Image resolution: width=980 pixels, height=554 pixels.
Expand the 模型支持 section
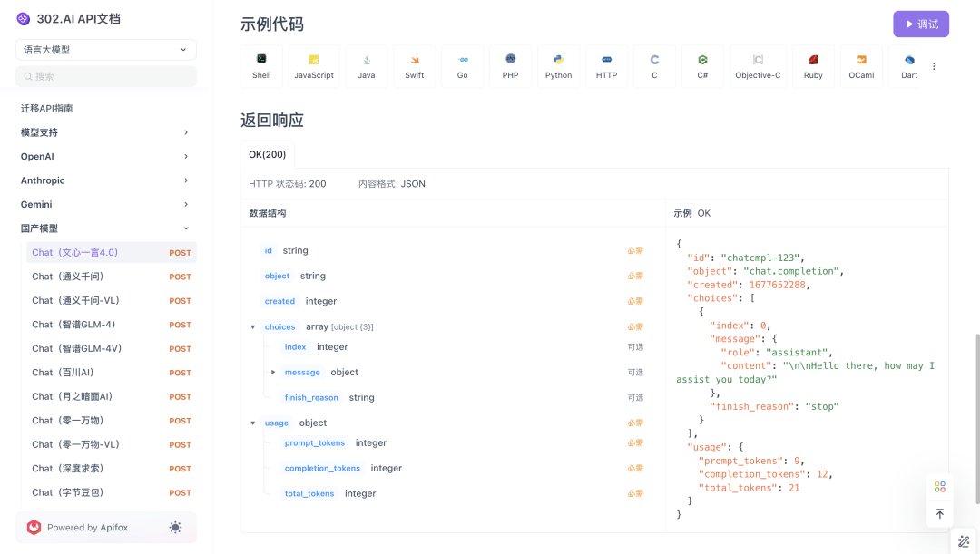pos(105,132)
